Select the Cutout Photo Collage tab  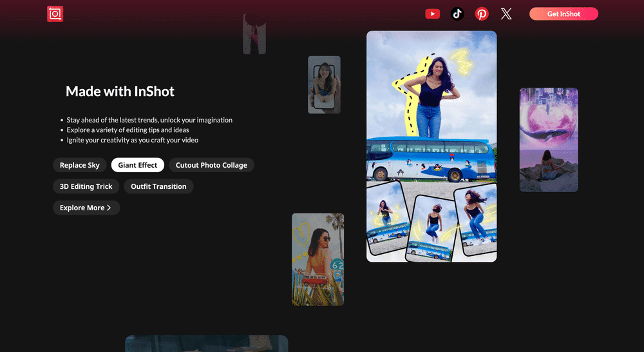pos(211,165)
